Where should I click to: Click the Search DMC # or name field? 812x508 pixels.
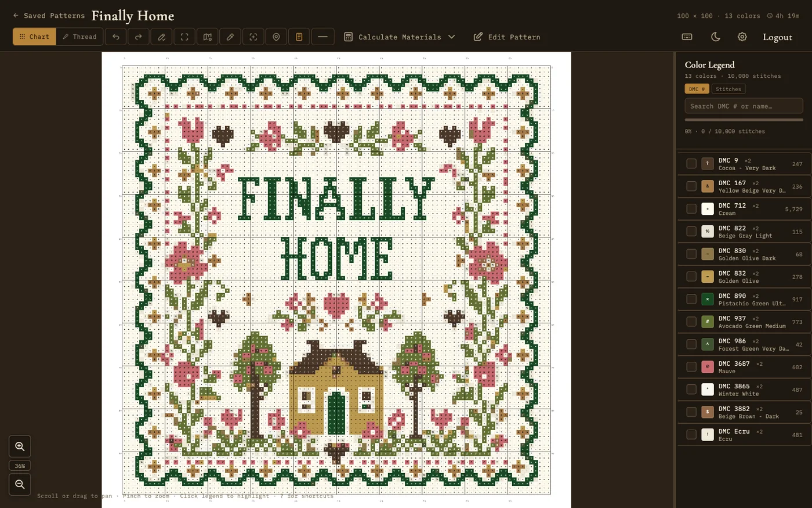[744, 106]
